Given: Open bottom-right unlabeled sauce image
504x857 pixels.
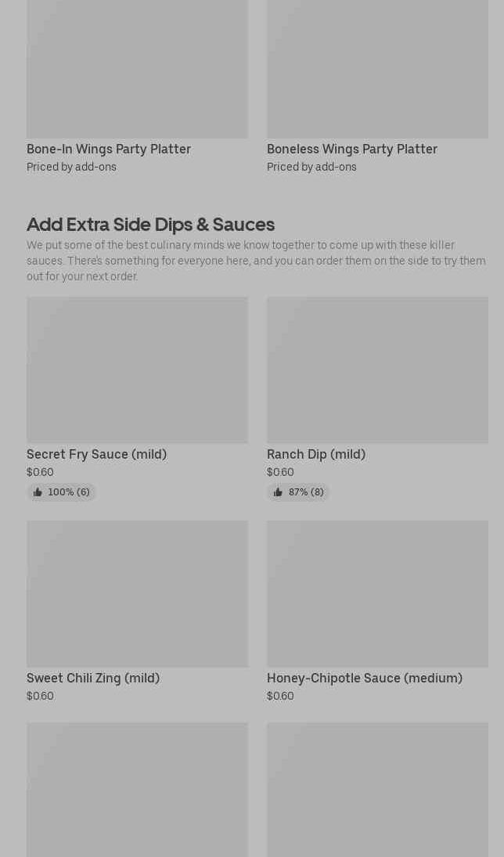Looking at the screenshot, I should (377, 789).
